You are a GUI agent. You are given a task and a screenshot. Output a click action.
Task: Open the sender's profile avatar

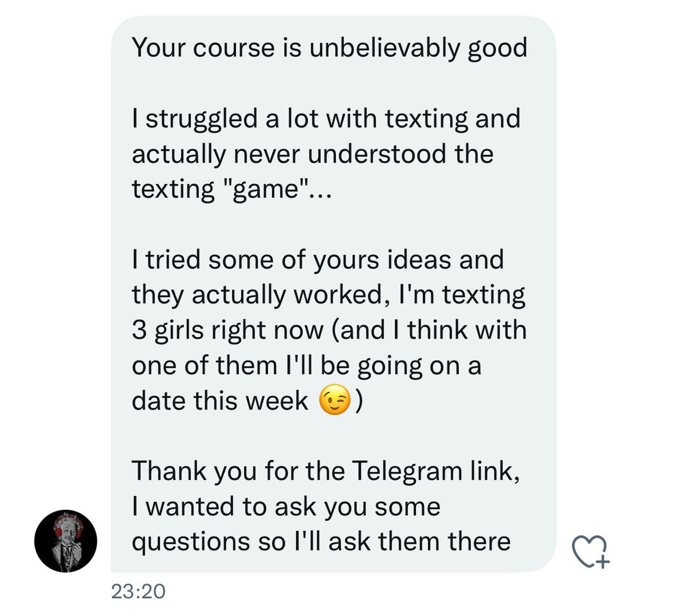(66, 541)
